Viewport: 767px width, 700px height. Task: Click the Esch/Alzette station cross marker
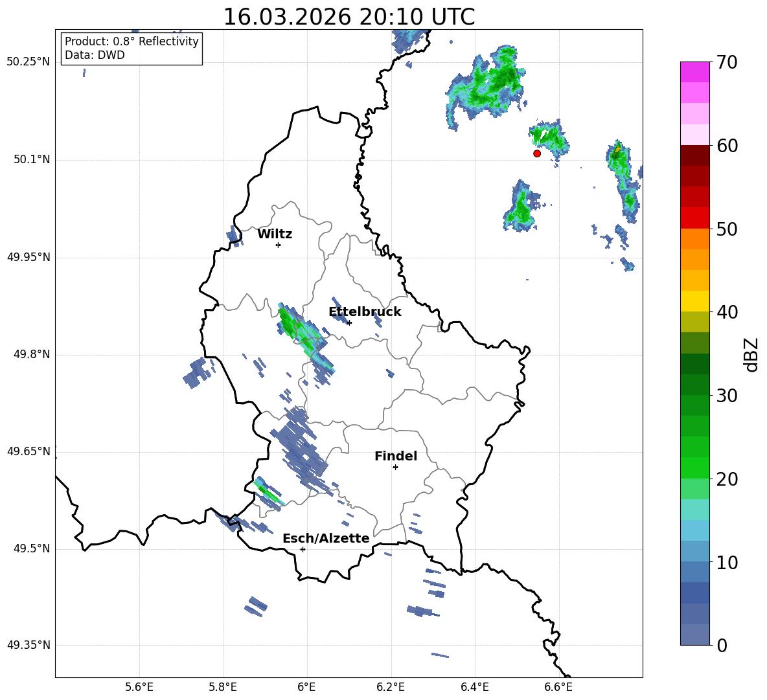point(303,549)
